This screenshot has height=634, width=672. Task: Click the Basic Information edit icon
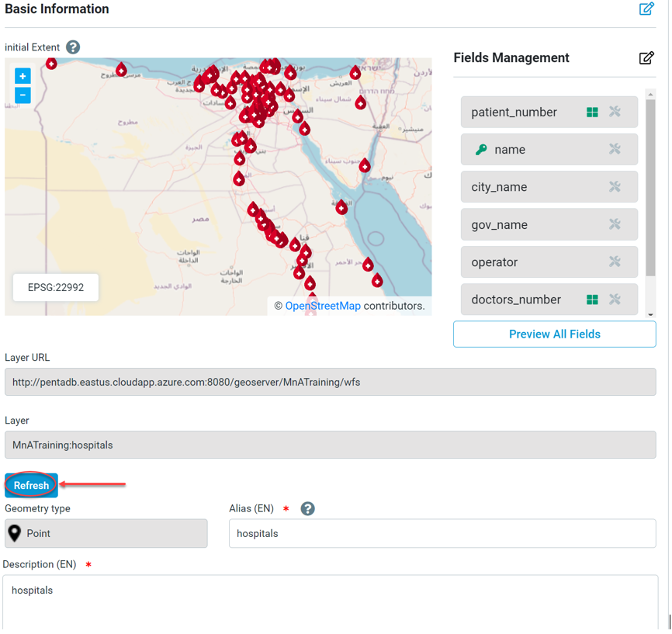(x=646, y=9)
